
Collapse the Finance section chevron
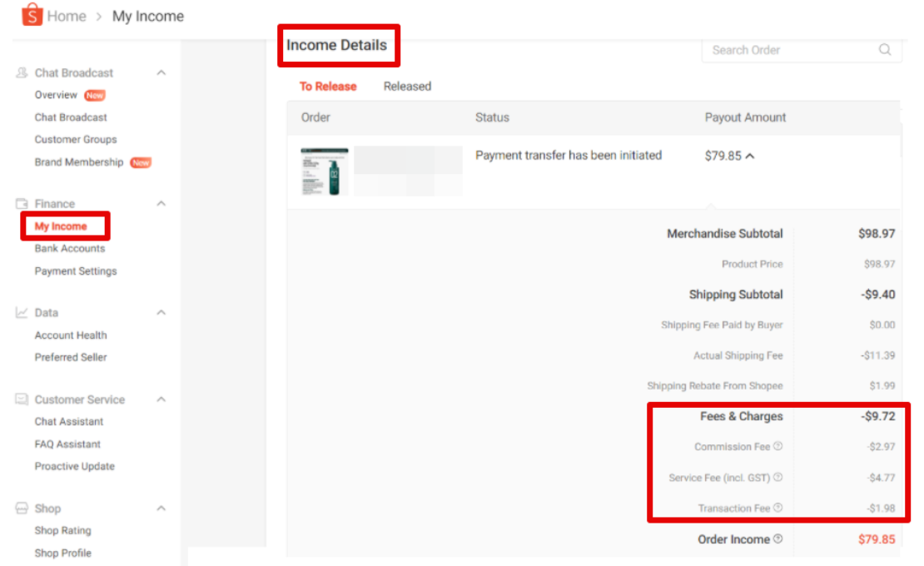coord(161,204)
